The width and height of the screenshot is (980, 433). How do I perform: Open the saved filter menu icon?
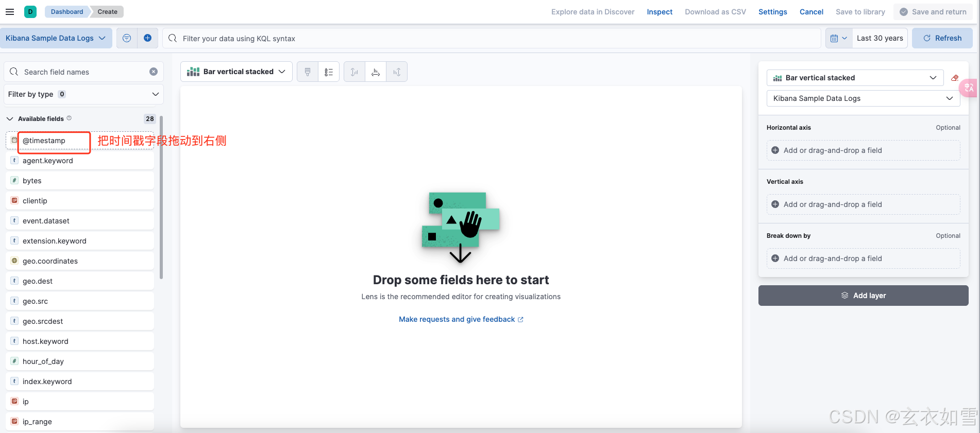click(x=127, y=38)
